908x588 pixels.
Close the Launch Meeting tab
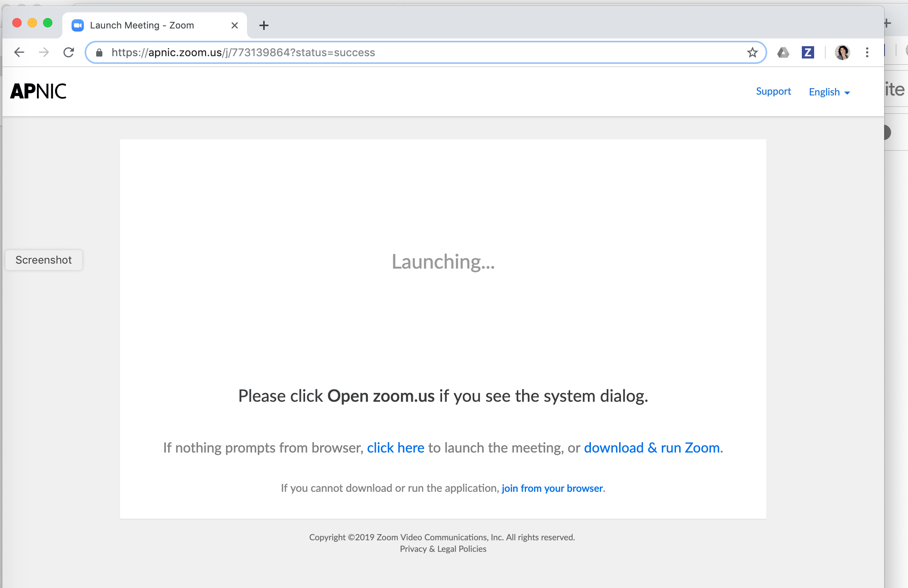coord(235,25)
